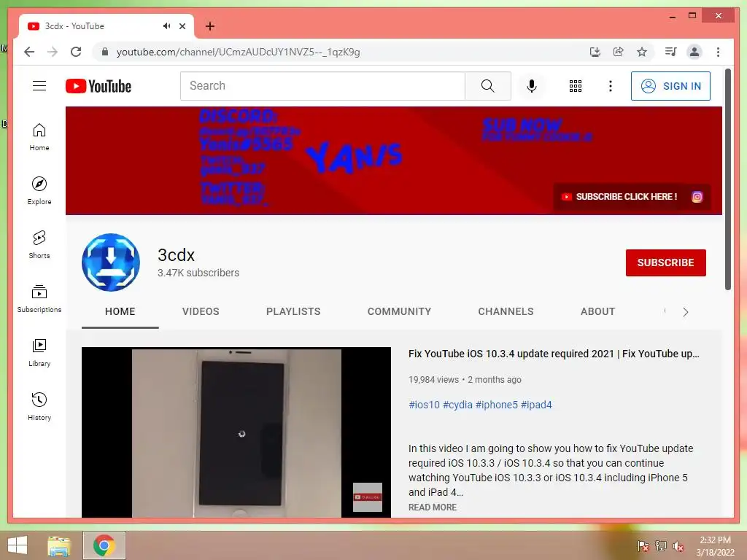Open Explore in the sidebar

click(39, 191)
